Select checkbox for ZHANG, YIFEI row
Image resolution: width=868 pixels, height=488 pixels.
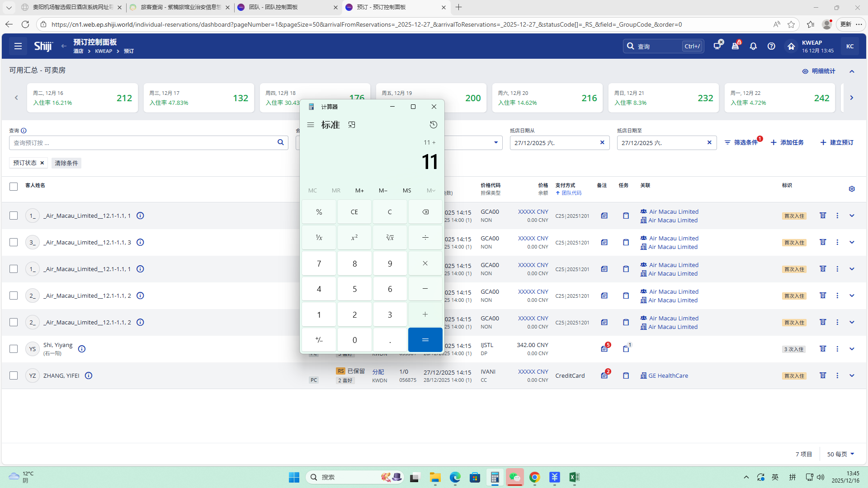pyautogui.click(x=14, y=375)
